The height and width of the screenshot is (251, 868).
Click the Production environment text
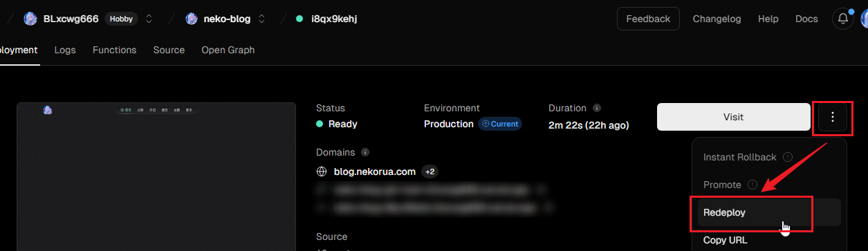coord(449,124)
